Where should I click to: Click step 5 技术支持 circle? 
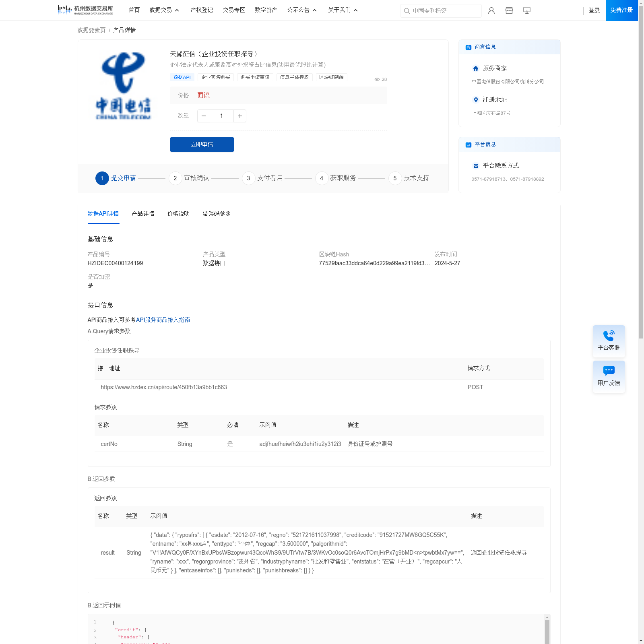pos(395,178)
